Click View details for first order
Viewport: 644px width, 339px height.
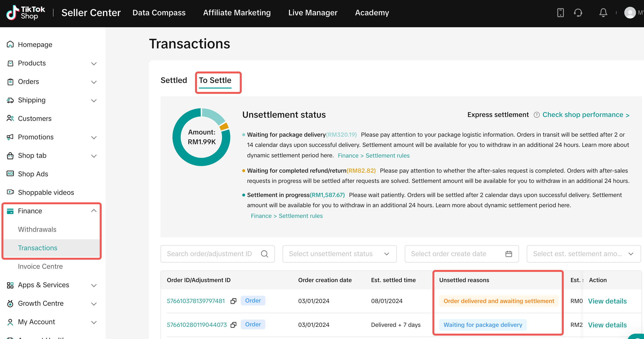[x=607, y=301]
